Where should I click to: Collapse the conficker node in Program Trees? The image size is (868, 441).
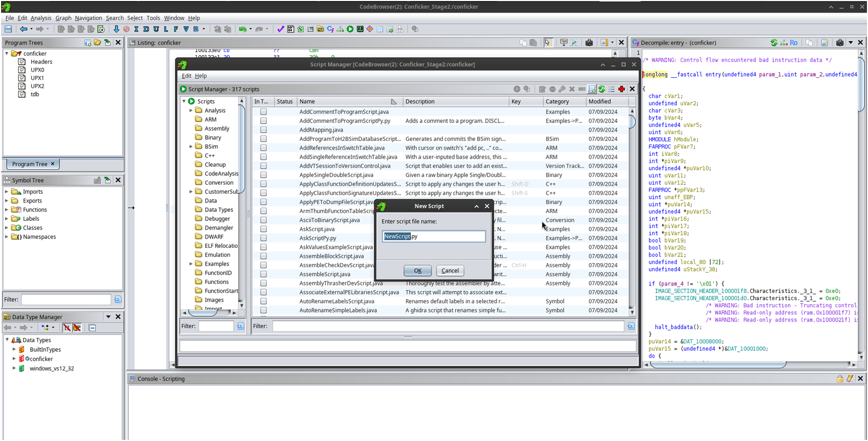pos(7,53)
